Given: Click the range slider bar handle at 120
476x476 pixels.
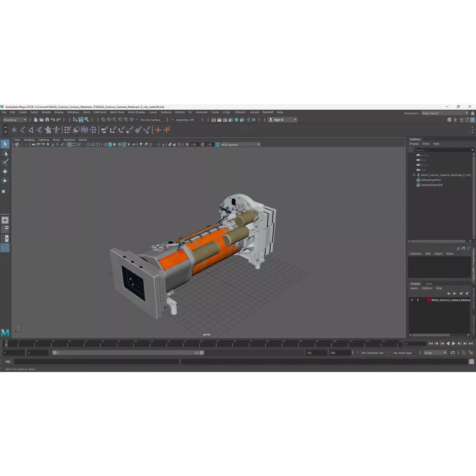Looking at the screenshot, I should (201, 353).
